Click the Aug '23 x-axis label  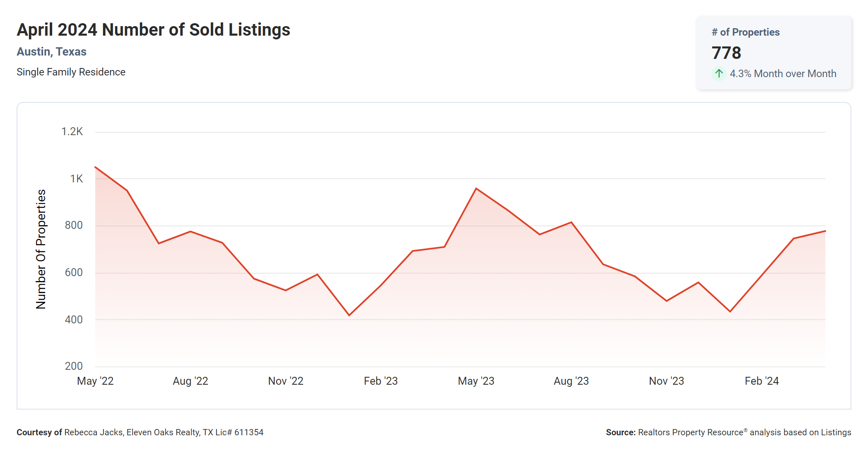coord(571,381)
